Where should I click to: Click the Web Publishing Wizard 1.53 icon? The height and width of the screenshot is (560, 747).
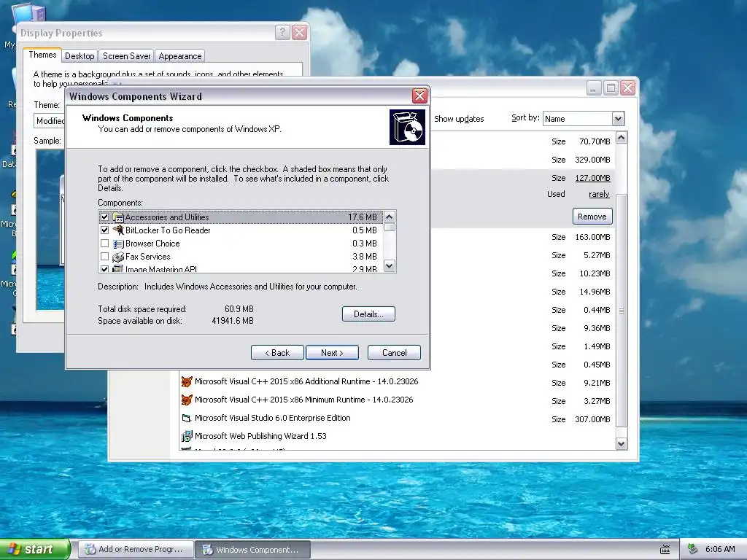click(187, 436)
